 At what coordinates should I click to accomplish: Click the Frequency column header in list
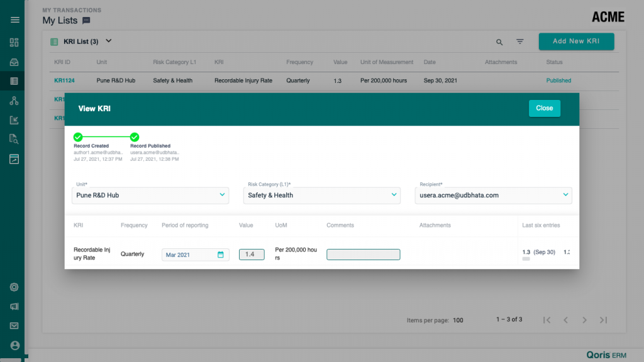point(299,62)
